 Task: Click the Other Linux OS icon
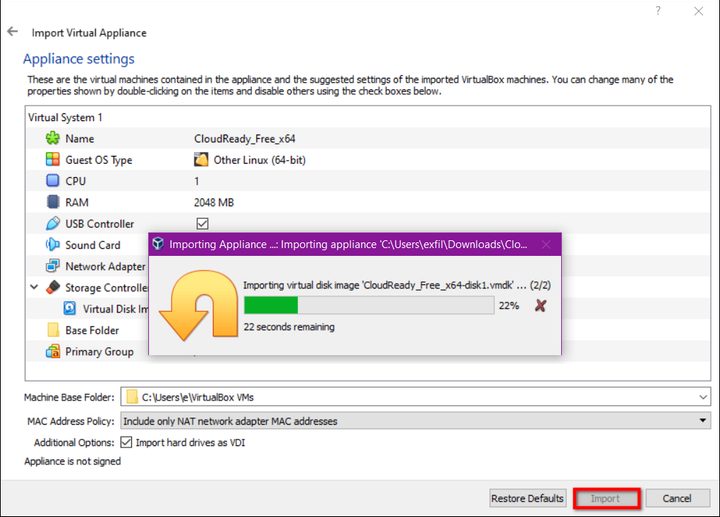[x=201, y=160]
